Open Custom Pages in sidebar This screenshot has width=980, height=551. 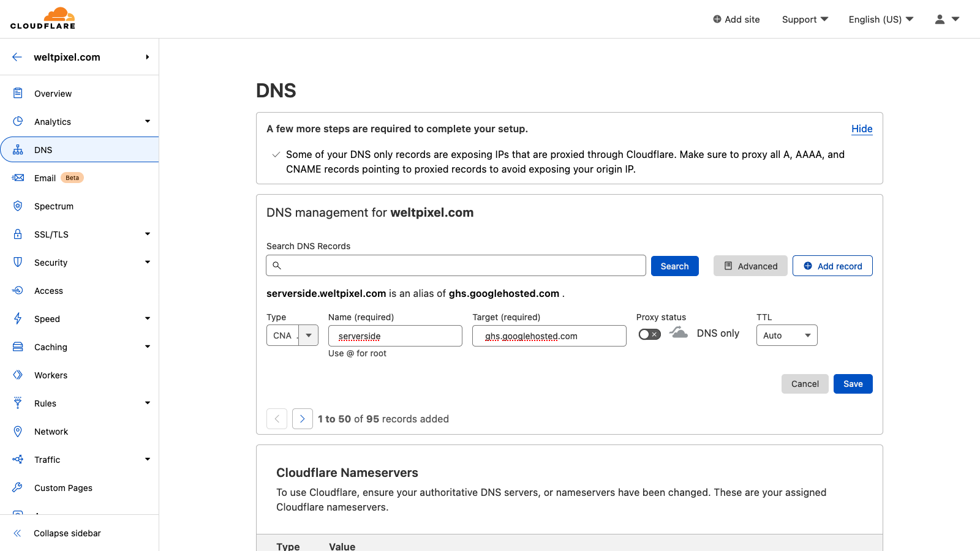pyautogui.click(x=63, y=488)
